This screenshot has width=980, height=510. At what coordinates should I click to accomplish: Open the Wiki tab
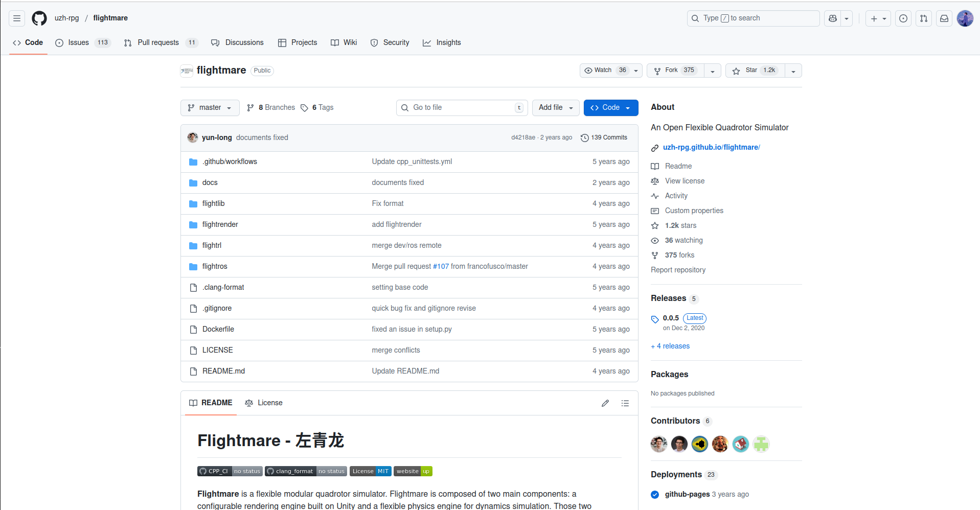[x=344, y=42]
